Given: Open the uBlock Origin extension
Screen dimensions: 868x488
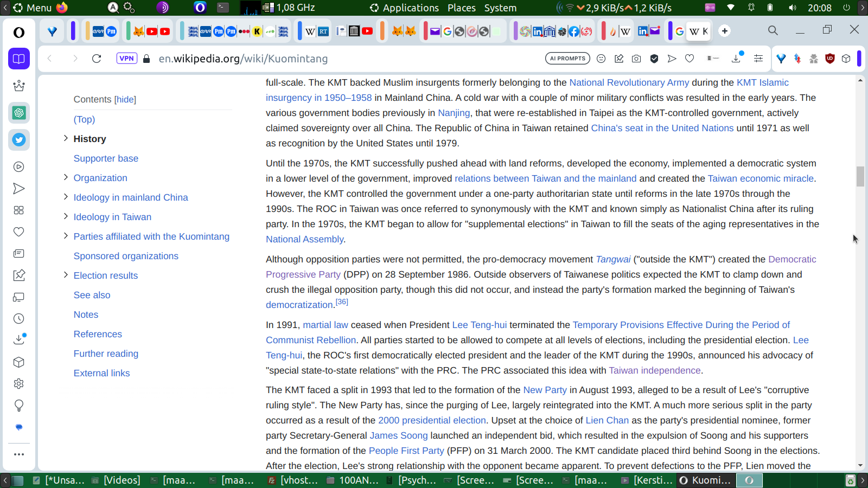Looking at the screenshot, I should pos(829,59).
